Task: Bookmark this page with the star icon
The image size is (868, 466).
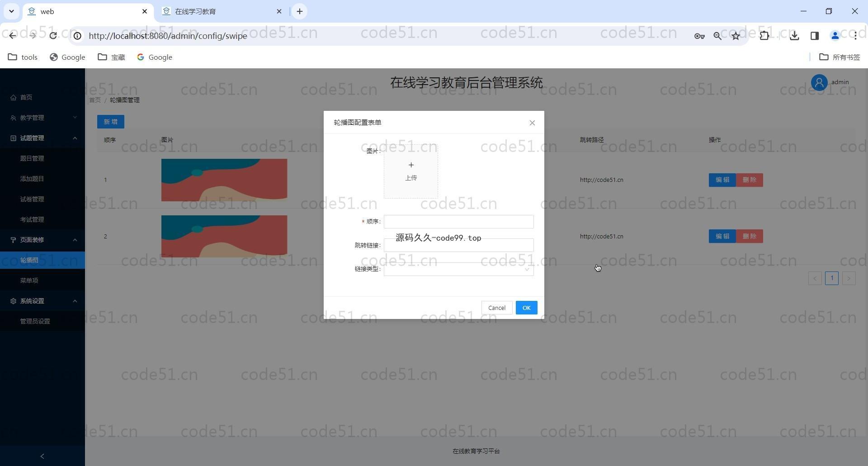Action: pos(736,36)
